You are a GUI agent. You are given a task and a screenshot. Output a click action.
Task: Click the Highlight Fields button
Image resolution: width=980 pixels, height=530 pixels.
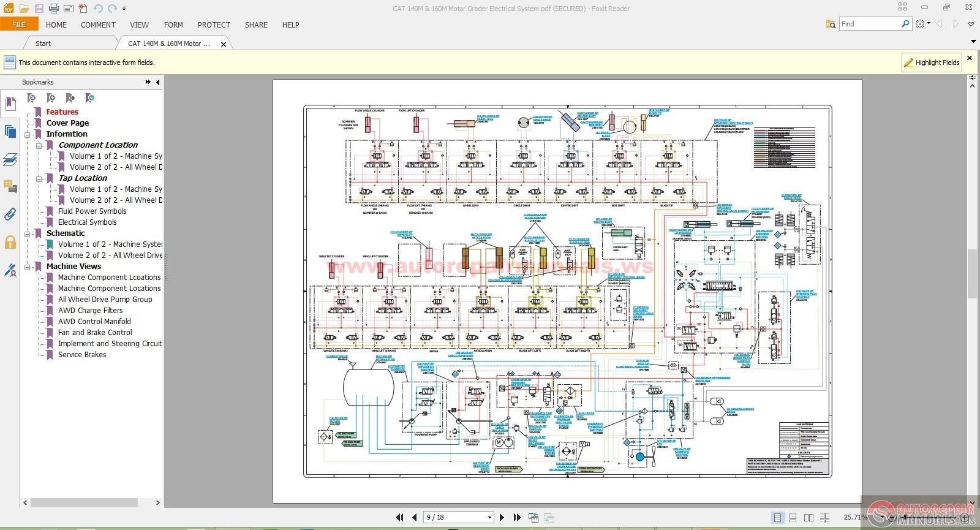(x=931, y=62)
